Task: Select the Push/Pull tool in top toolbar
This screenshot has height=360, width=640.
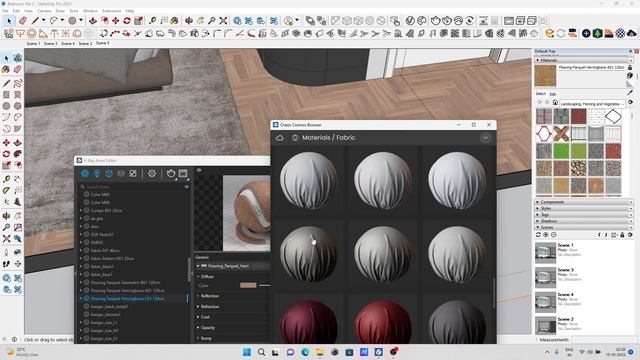Action: pos(93,20)
